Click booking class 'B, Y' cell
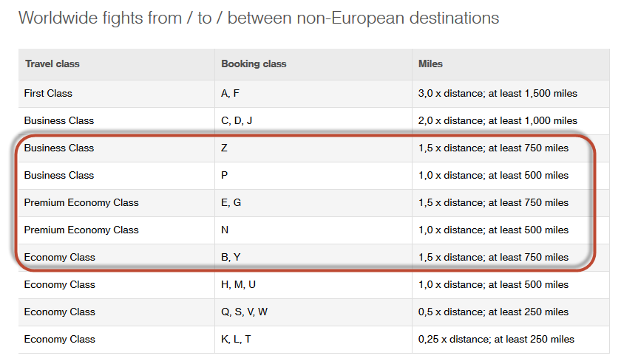This screenshot has width=621, height=364. coord(231,257)
